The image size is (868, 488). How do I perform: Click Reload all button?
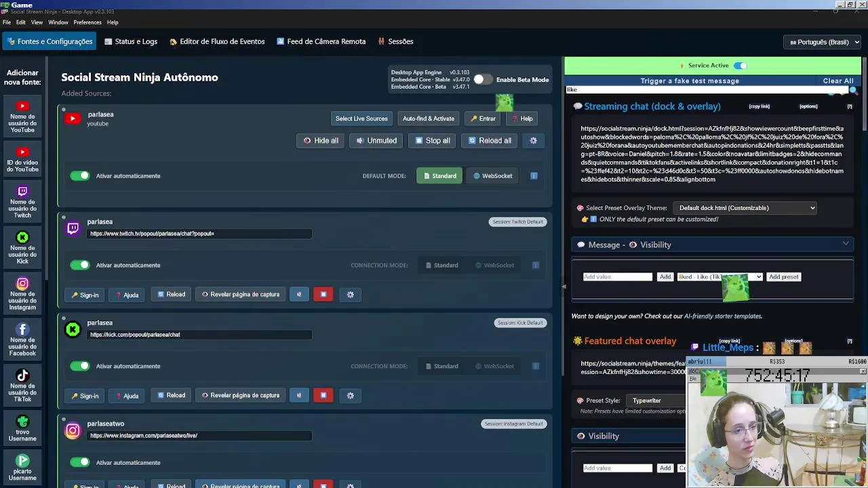click(x=490, y=140)
